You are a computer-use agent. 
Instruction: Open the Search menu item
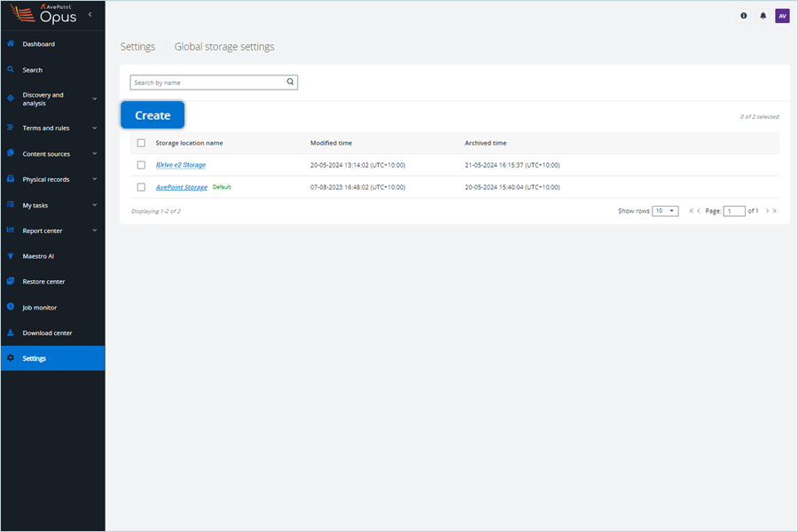tap(53, 70)
